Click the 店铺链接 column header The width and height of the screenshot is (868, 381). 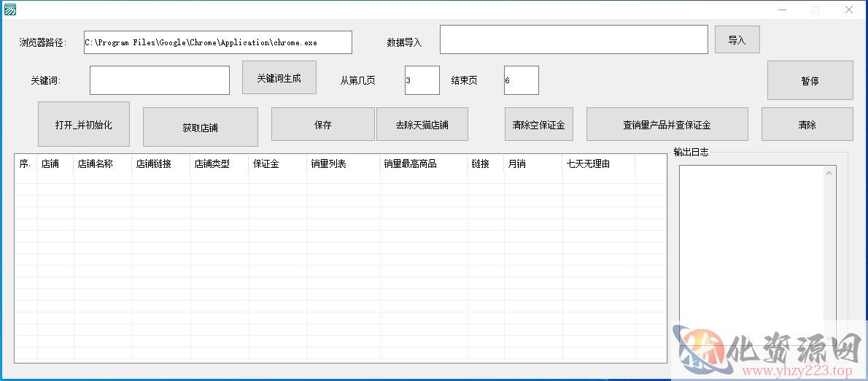pyautogui.click(x=161, y=164)
